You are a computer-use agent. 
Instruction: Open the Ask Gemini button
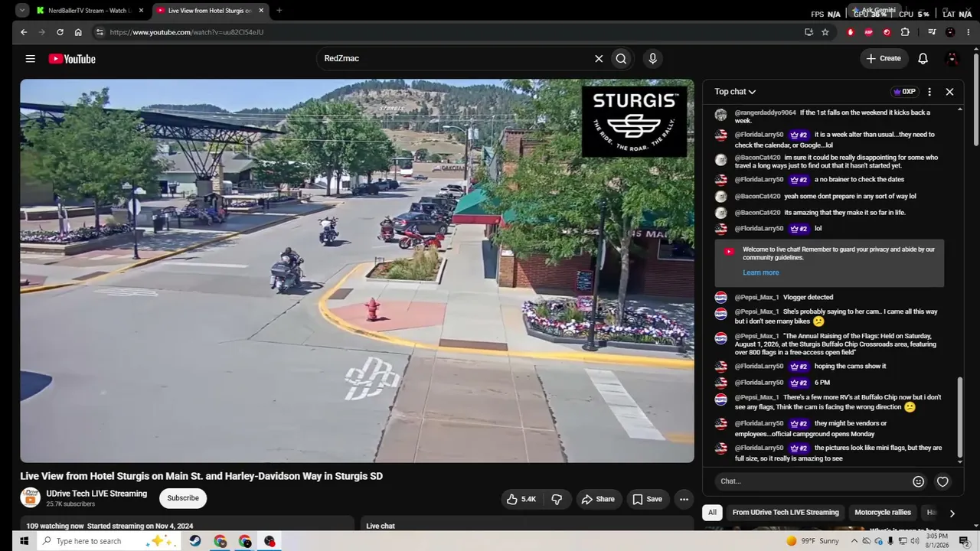(873, 11)
